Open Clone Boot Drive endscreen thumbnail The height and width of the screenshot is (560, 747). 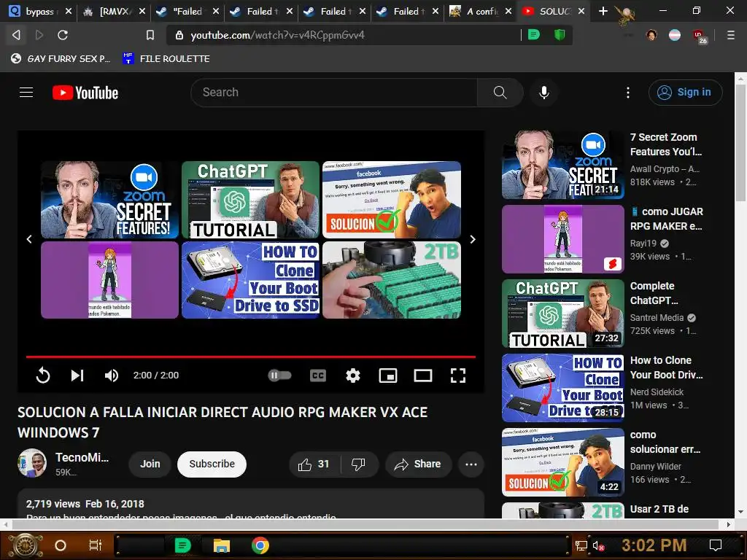coord(251,280)
